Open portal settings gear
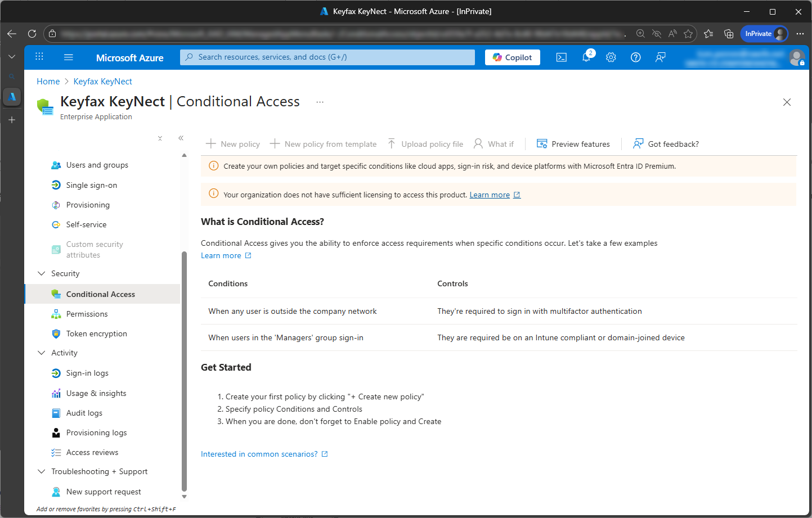 (611, 57)
